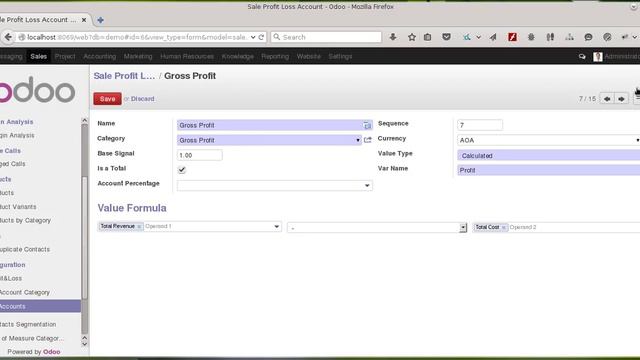
Task: Open the Value Type Calculated dropdown
Action: (x=549, y=156)
